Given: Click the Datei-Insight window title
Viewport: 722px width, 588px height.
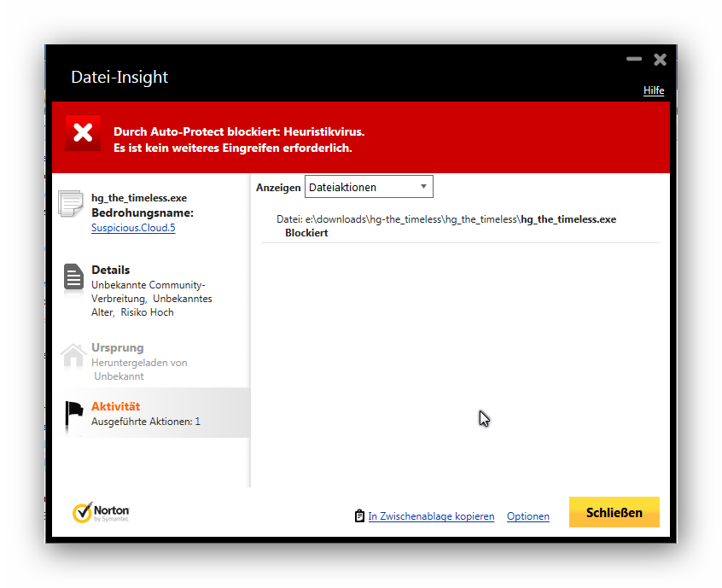Looking at the screenshot, I should (x=119, y=77).
